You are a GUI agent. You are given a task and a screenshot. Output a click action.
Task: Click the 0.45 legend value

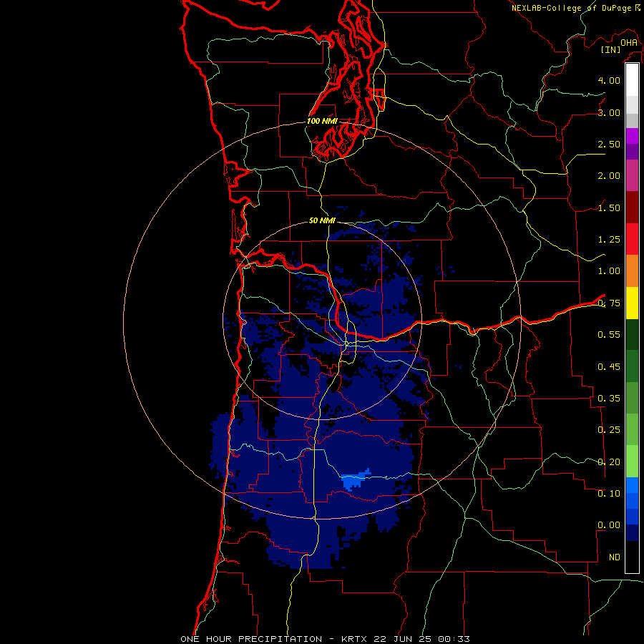[x=609, y=366]
